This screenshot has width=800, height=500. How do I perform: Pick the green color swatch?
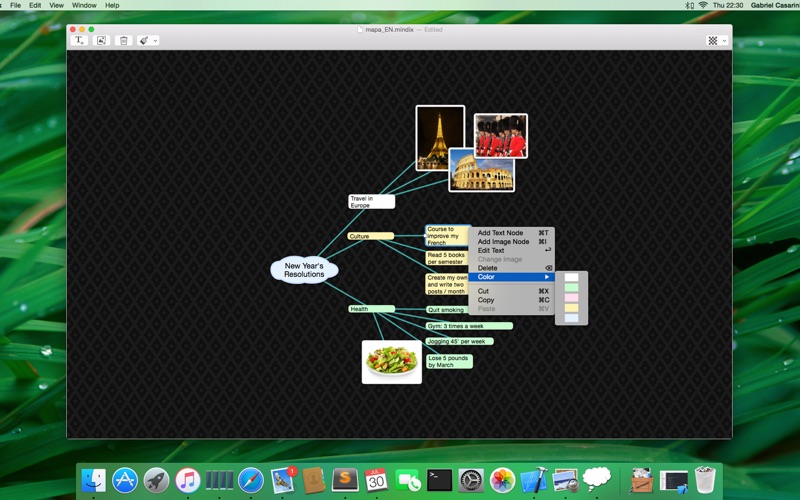pyautogui.click(x=571, y=287)
